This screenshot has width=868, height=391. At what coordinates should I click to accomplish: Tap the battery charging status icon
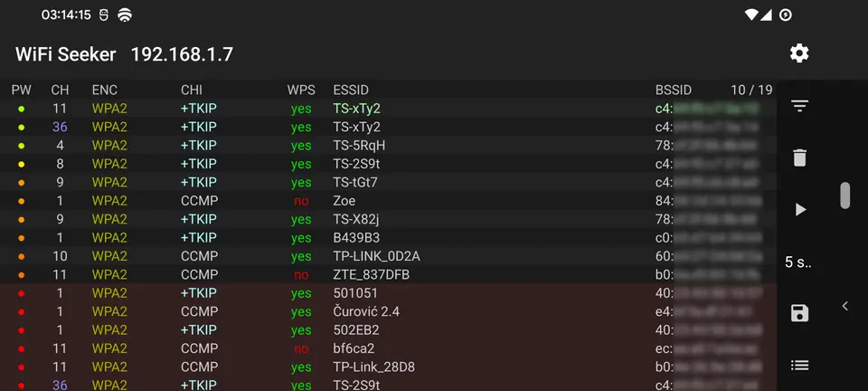pyautogui.click(x=785, y=15)
